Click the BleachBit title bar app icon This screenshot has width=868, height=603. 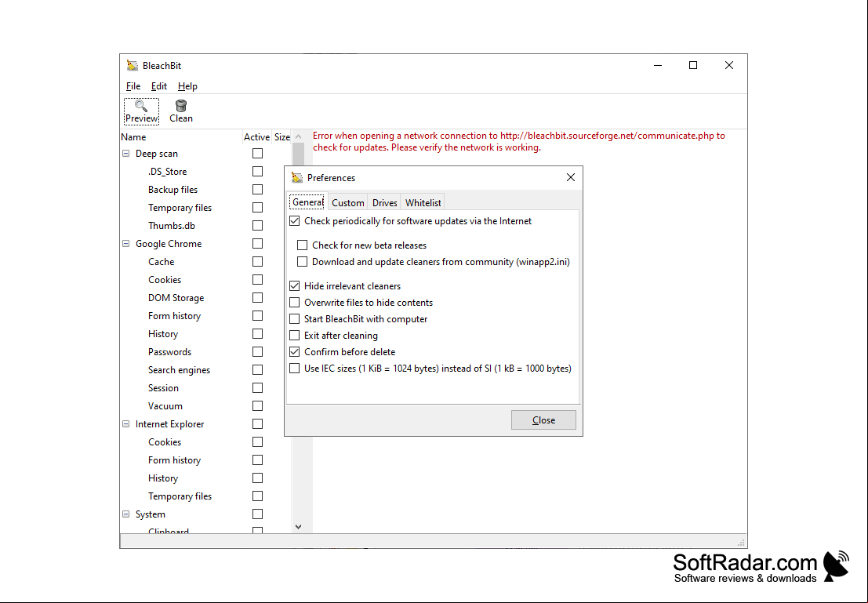click(132, 65)
